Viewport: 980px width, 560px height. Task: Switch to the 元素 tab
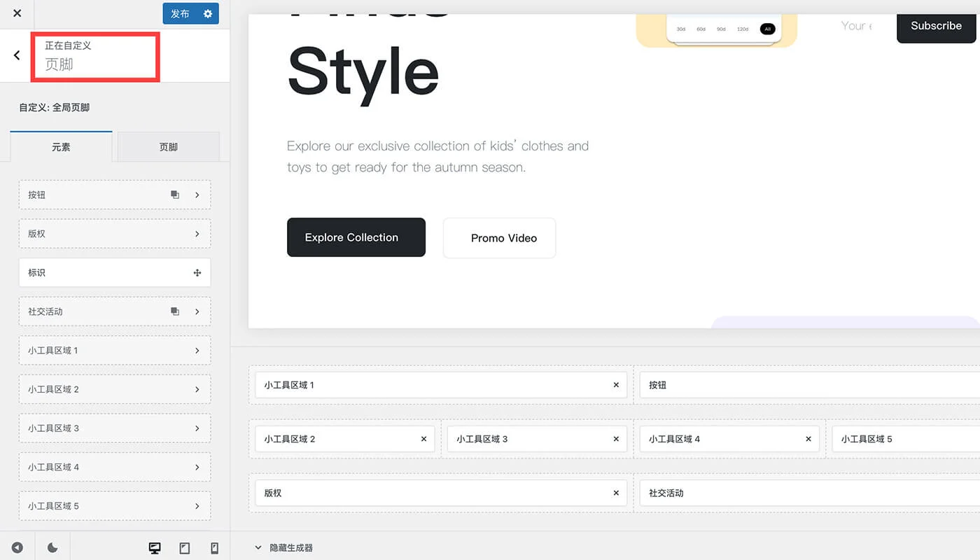point(61,146)
